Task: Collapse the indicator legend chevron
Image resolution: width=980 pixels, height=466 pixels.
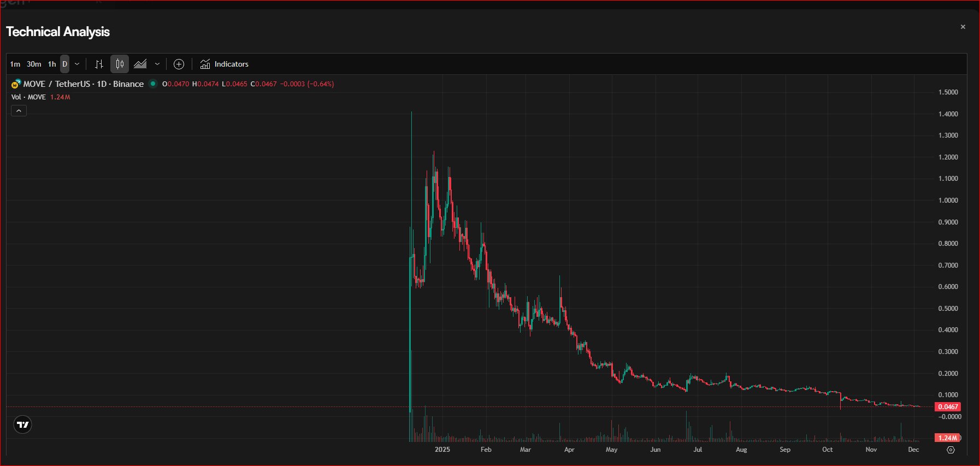Action: pyautogui.click(x=19, y=111)
